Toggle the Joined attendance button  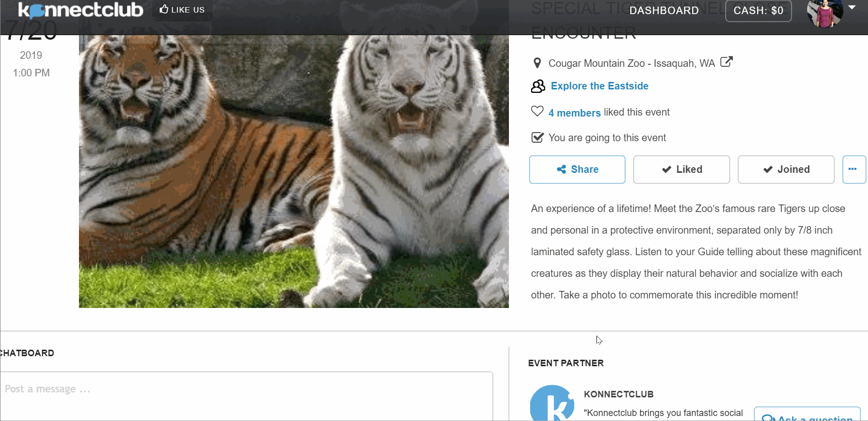point(786,169)
